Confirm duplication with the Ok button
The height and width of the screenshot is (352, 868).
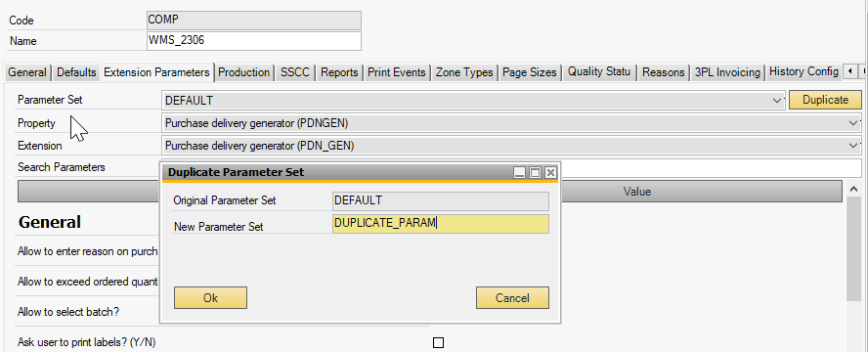[x=210, y=298]
